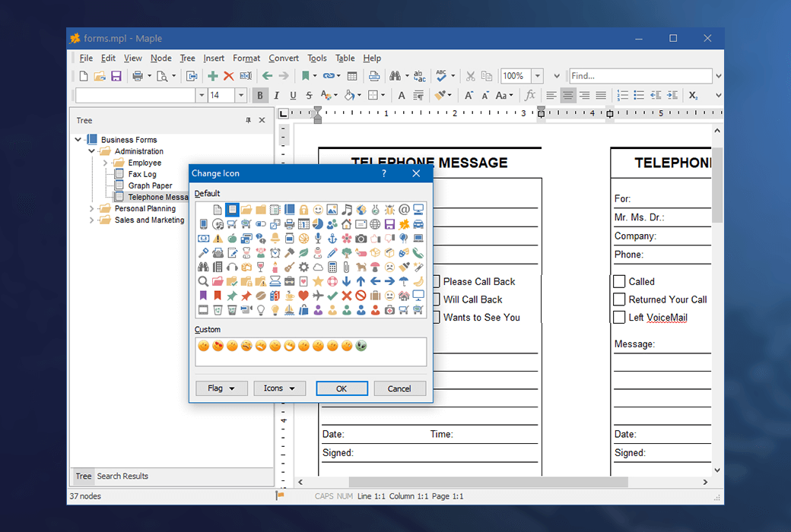791x532 pixels.
Task: Click the paint bucket fill color button
Action: point(350,95)
